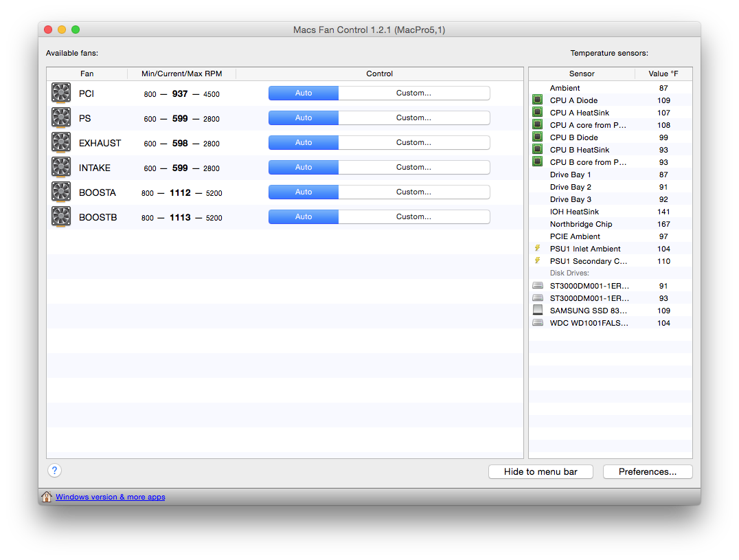739x560 pixels.
Task: Click BOOSTA current RPM value 1112
Action: [x=180, y=193]
